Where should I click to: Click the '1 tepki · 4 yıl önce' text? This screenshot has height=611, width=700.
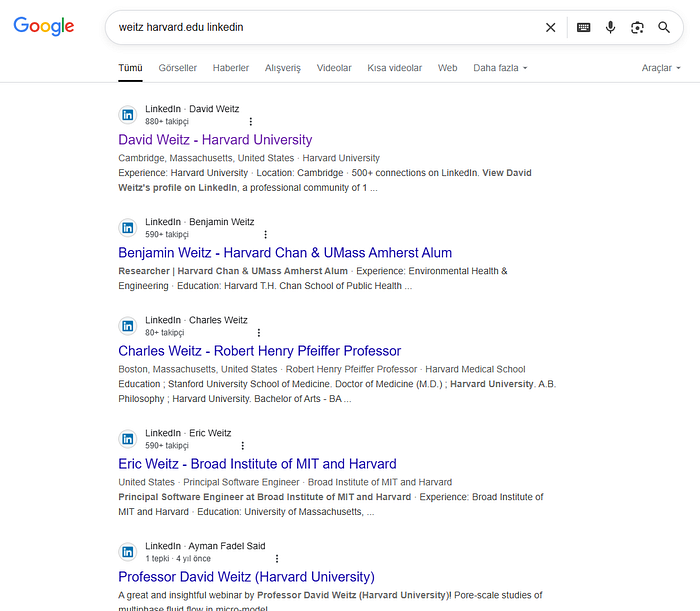point(178,558)
